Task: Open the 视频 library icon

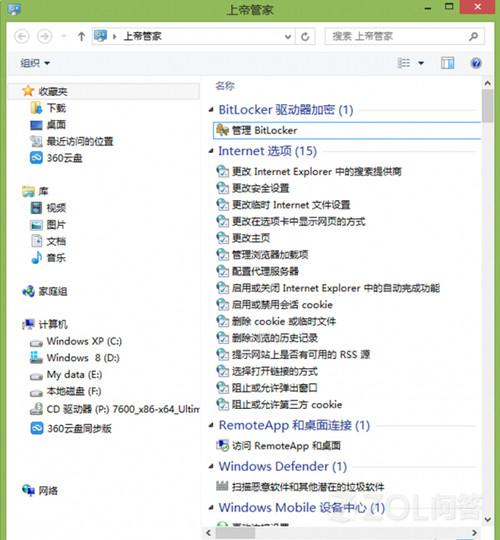Action: tap(37, 208)
